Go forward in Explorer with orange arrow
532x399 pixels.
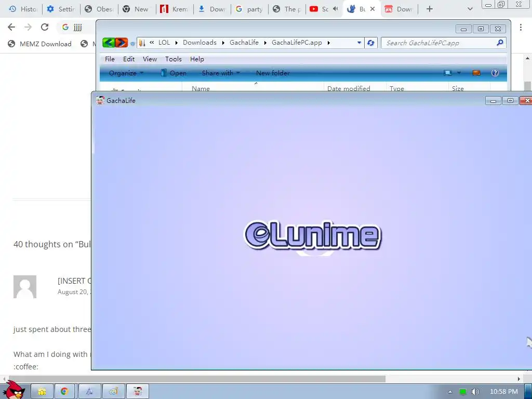click(122, 43)
